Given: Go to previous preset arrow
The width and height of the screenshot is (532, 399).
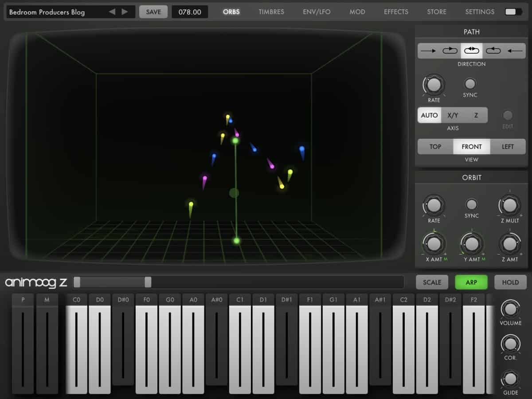Looking at the screenshot, I should (x=112, y=12).
